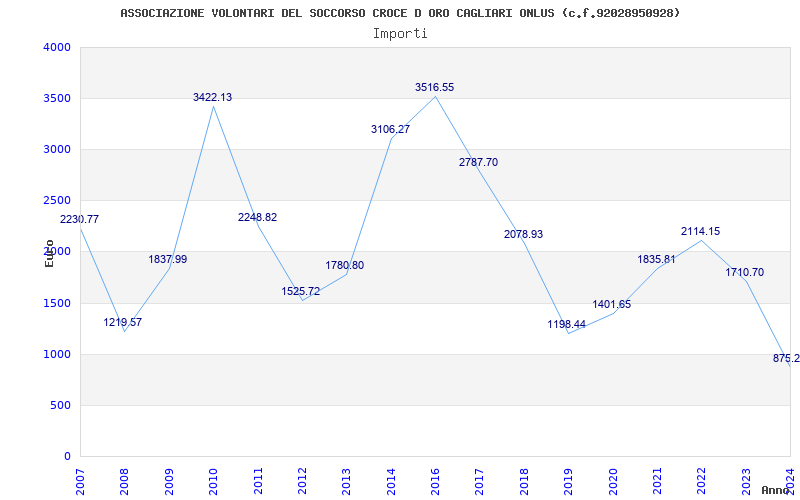800x500 pixels.
Task: Select data label 1525.72
Action: pyautogui.click(x=301, y=291)
